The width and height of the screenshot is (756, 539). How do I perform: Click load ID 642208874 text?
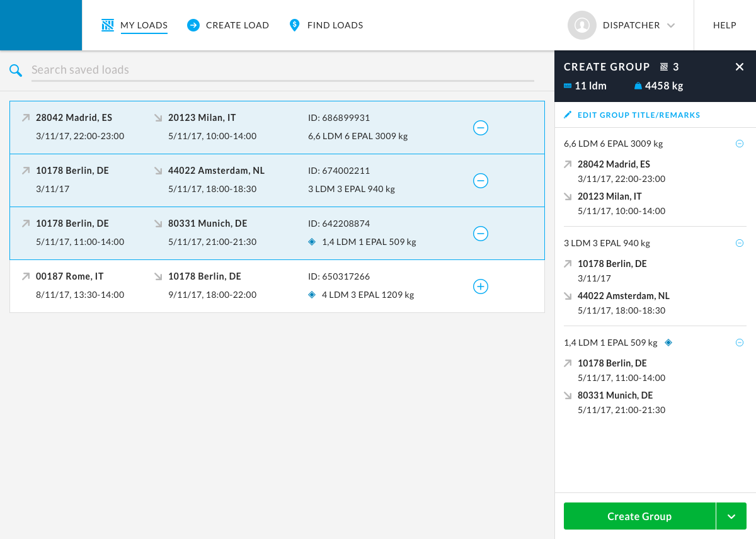339,224
